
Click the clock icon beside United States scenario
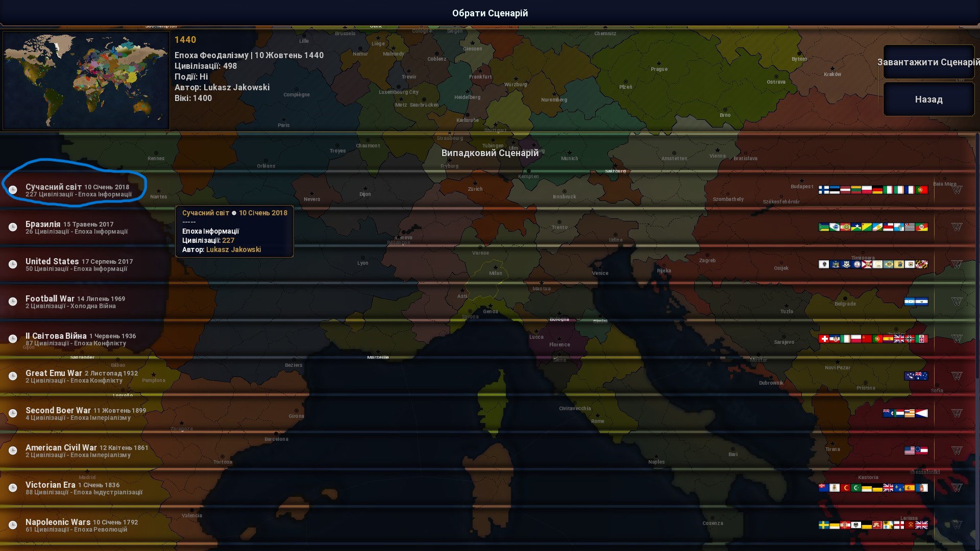click(x=13, y=264)
